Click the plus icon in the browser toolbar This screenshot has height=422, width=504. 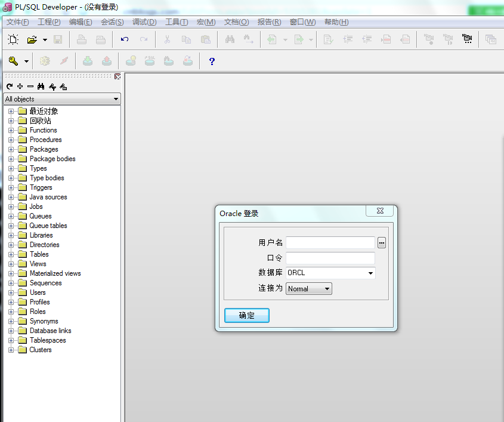(x=20, y=86)
